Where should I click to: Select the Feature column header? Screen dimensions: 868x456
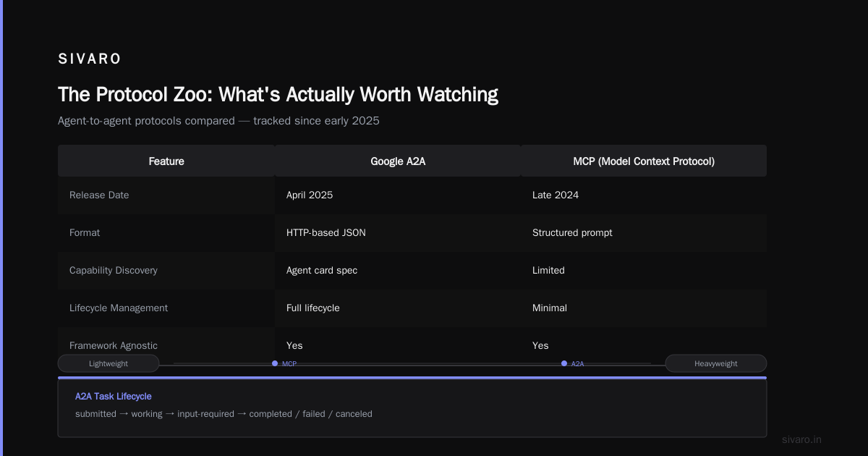click(166, 161)
